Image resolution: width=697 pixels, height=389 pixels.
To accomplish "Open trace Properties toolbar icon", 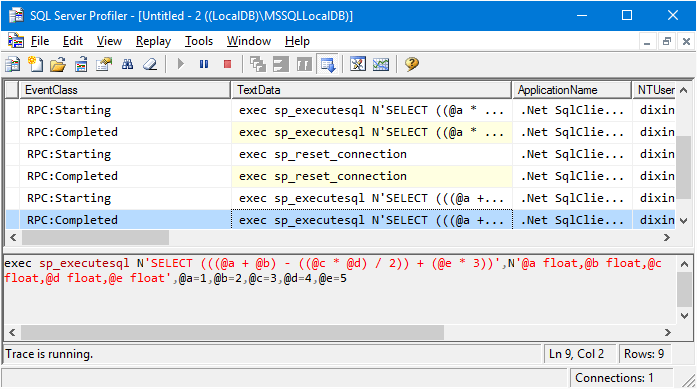I will click(104, 64).
